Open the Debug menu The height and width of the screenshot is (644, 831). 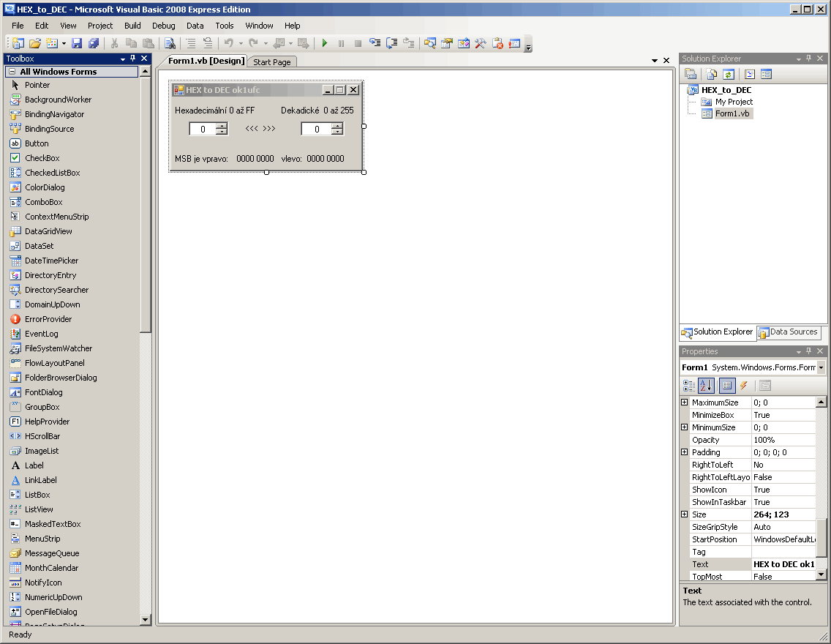coord(163,26)
